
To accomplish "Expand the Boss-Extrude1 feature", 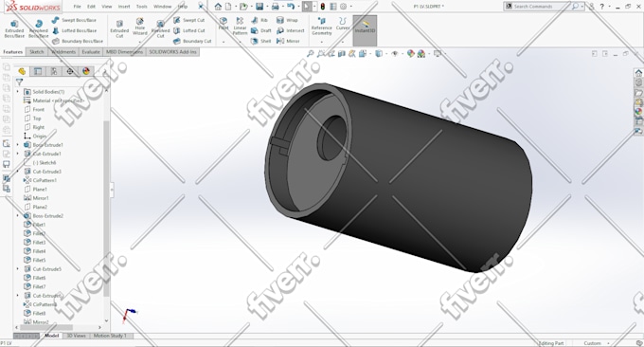I will [x=18, y=145].
